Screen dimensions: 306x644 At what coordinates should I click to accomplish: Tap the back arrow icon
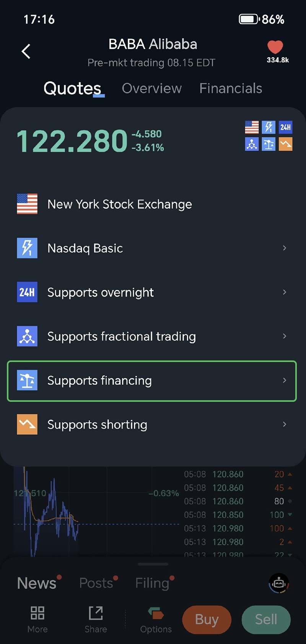26,51
